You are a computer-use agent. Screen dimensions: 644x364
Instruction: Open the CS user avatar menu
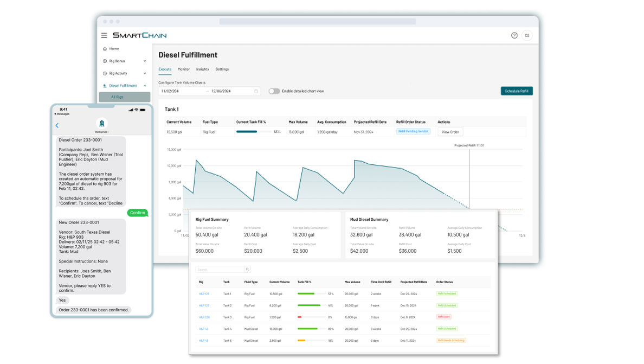click(x=527, y=35)
